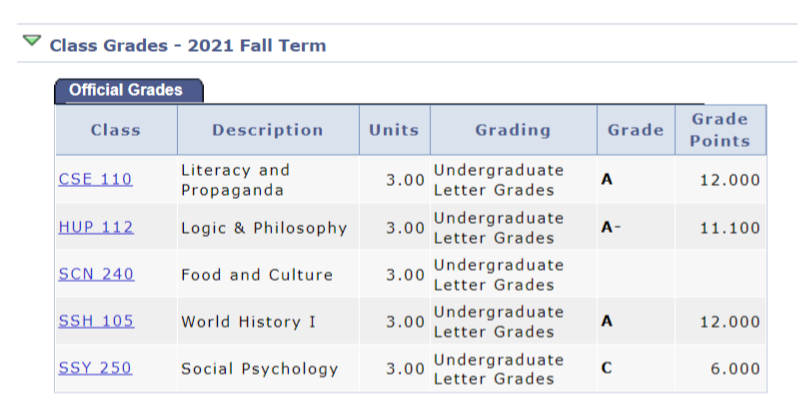
Task: Collapse the Class Grades 2021 Fall Term section
Action: pos(32,41)
